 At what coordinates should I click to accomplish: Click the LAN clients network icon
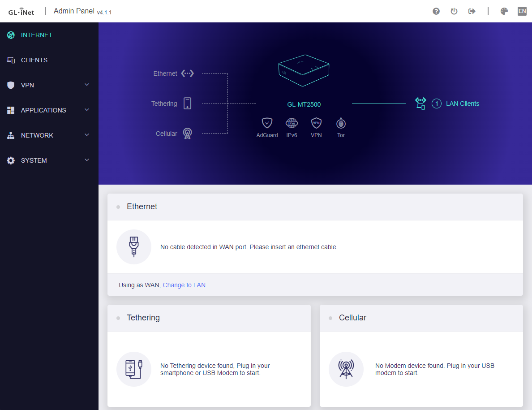click(420, 103)
